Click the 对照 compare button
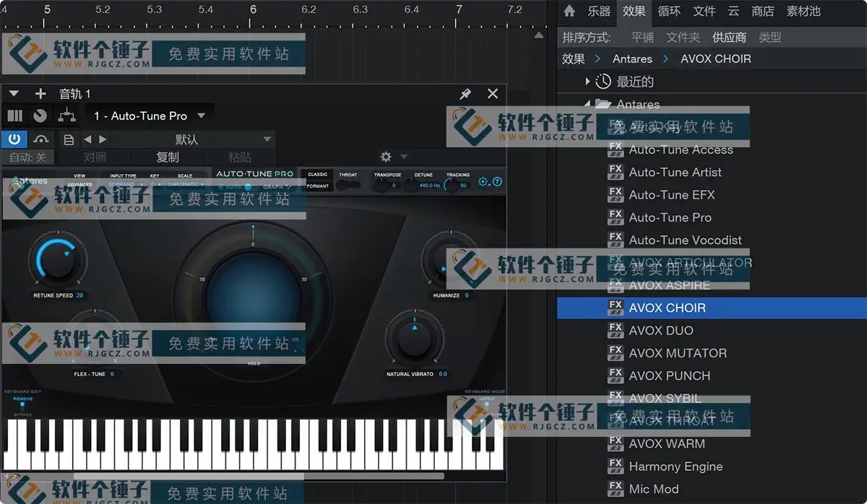867x504 pixels. pos(95,157)
